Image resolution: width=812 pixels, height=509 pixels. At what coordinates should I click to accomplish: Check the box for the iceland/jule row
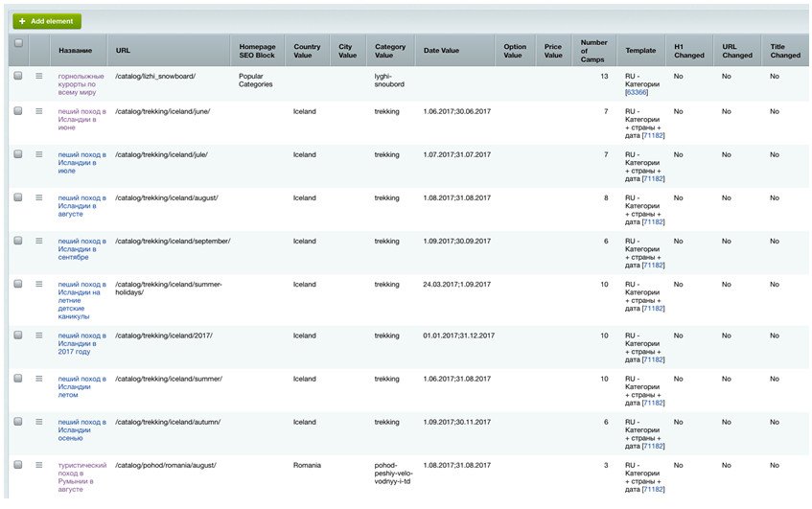[x=18, y=154]
